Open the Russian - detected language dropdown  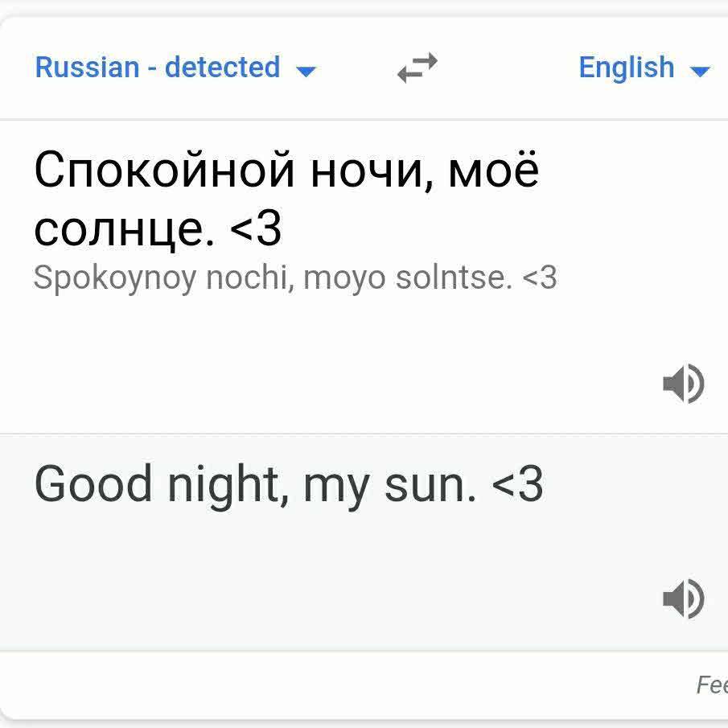pyautogui.click(x=158, y=68)
